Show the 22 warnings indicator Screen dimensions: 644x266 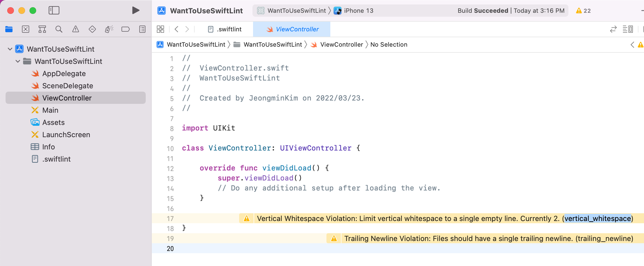[584, 11]
